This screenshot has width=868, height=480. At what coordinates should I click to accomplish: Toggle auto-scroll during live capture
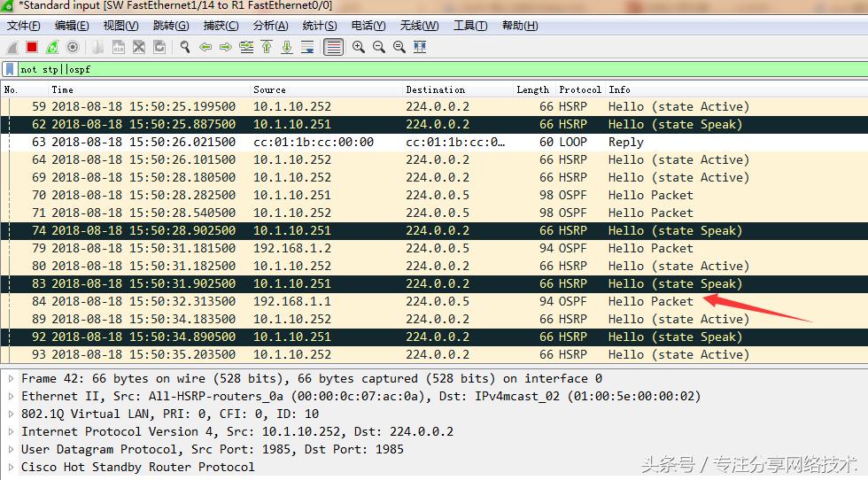click(307, 47)
